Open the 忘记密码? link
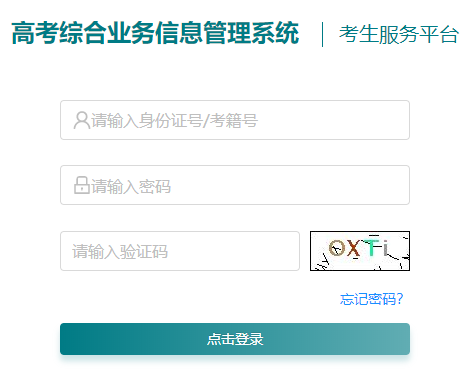 point(371,299)
